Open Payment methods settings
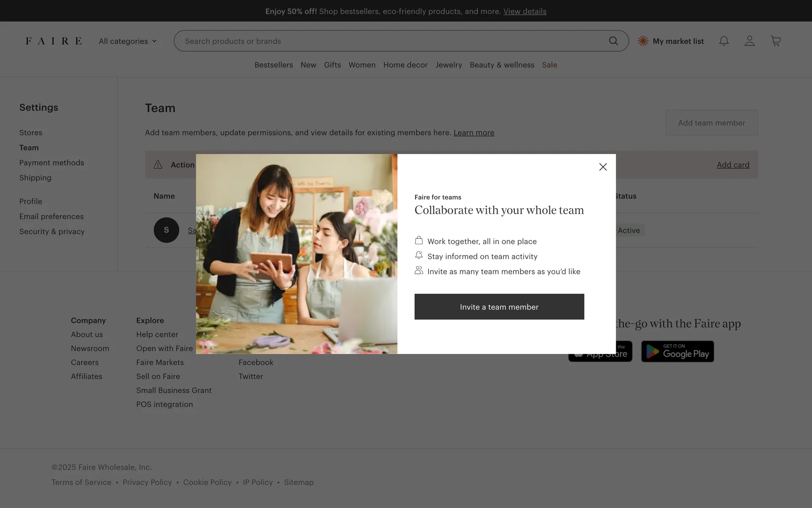The width and height of the screenshot is (812, 508). point(52,163)
